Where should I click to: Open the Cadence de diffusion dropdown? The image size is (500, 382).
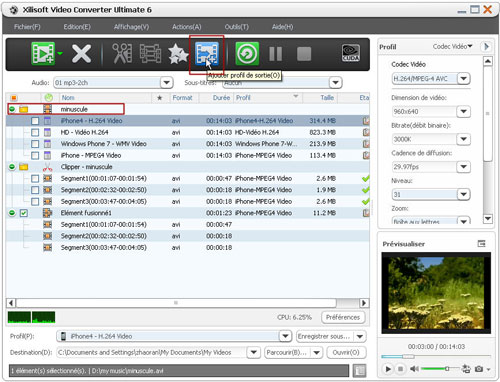[464, 167]
